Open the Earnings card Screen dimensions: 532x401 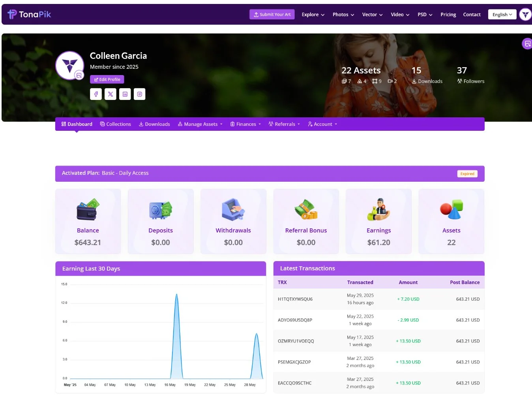pos(378,221)
